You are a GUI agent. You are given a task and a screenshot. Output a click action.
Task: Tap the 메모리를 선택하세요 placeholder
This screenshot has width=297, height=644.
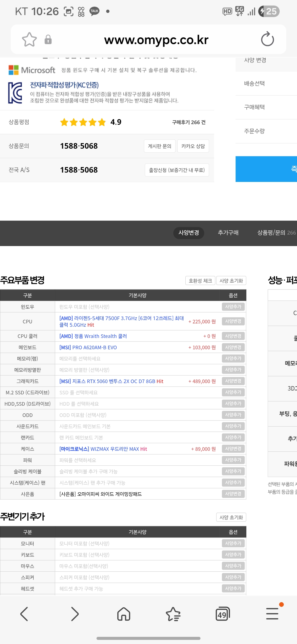(x=80, y=359)
